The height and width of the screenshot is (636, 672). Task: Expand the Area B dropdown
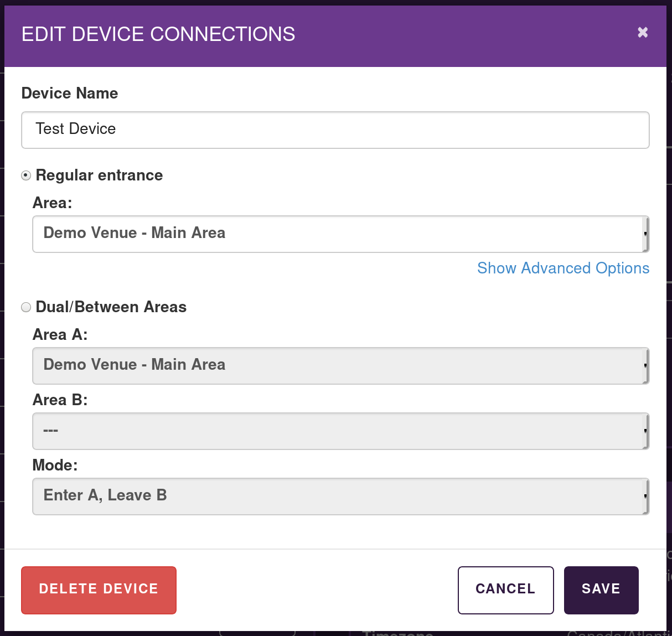[340, 431]
